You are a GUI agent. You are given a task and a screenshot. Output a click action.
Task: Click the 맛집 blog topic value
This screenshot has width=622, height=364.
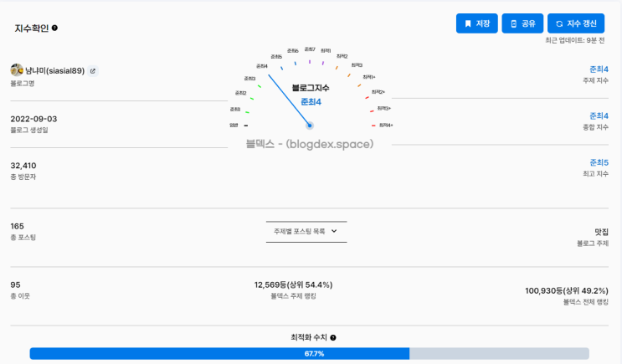(x=601, y=232)
